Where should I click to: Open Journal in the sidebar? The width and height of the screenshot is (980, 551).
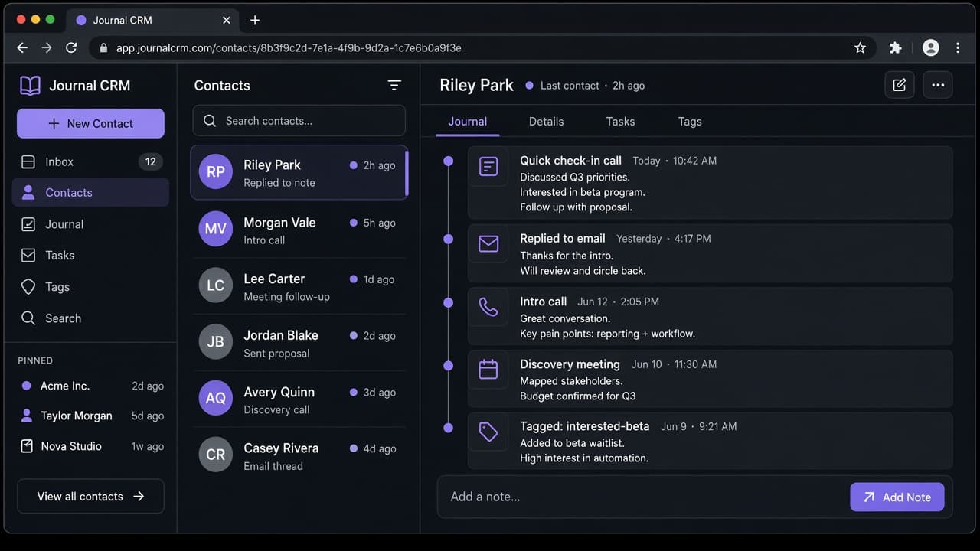pos(90,224)
